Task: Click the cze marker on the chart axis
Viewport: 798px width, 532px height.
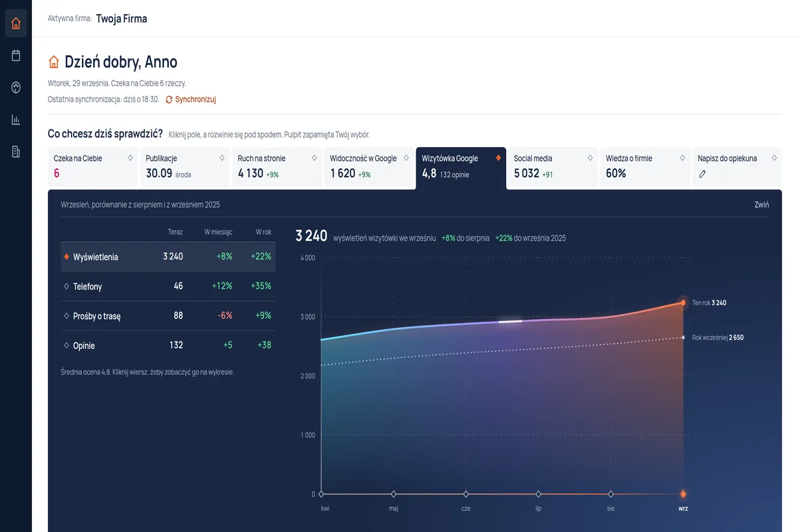Action: click(x=466, y=494)
